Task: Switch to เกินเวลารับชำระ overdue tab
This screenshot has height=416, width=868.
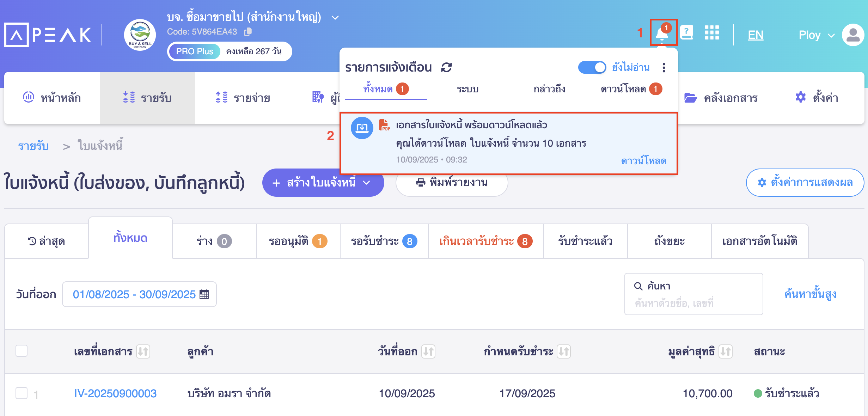Action: pyautogui.click(x=486, y=241)
